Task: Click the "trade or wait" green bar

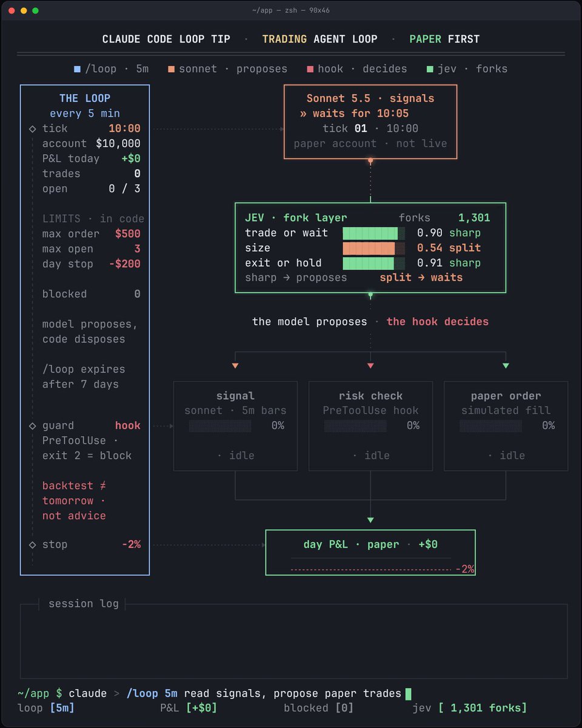Action: (373, 233)
